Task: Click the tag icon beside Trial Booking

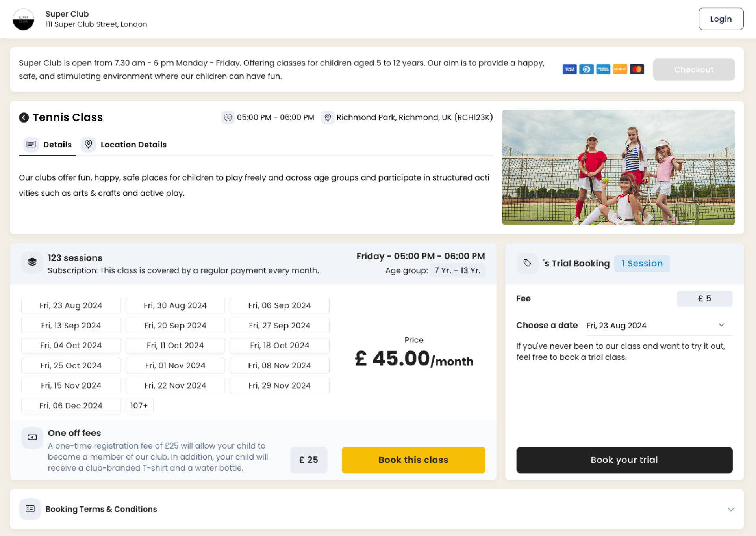Action: point(527,263)
